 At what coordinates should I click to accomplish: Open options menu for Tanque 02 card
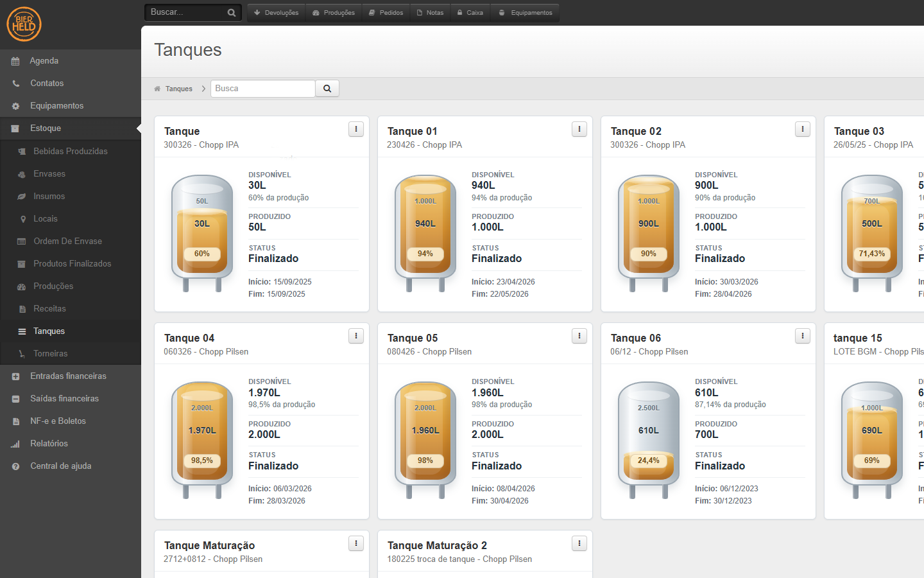point(803,129)
